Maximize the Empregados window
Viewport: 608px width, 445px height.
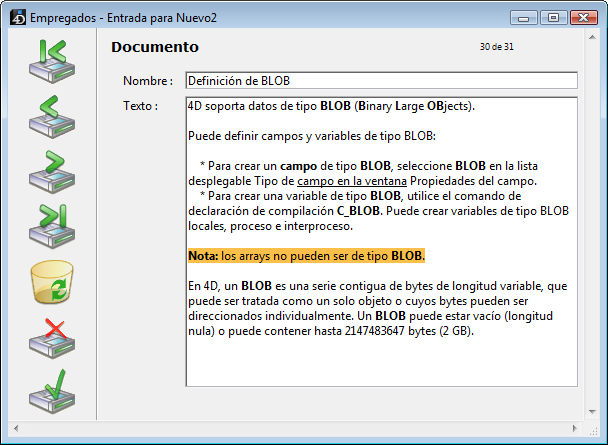(x=552, y=17)
